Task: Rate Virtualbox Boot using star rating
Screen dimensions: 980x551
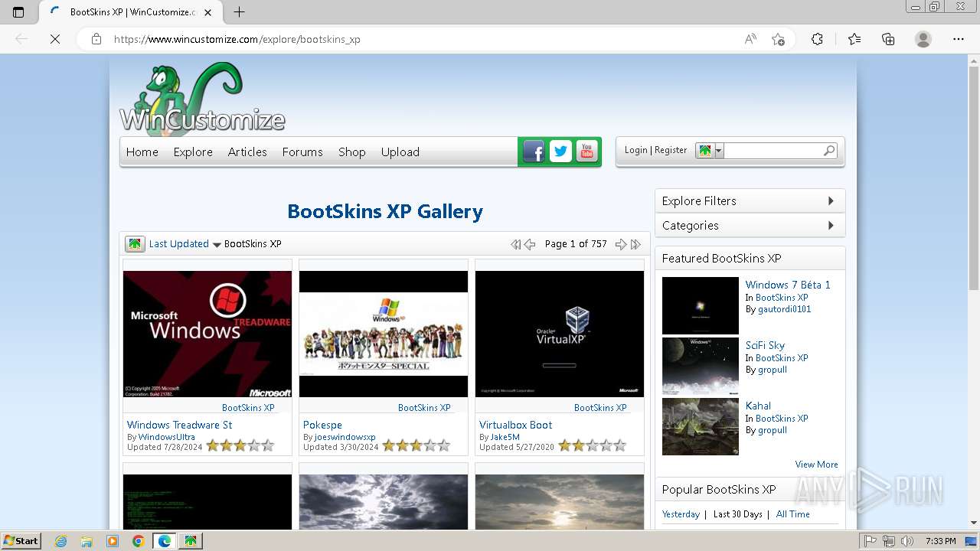Action: [592, 445]
